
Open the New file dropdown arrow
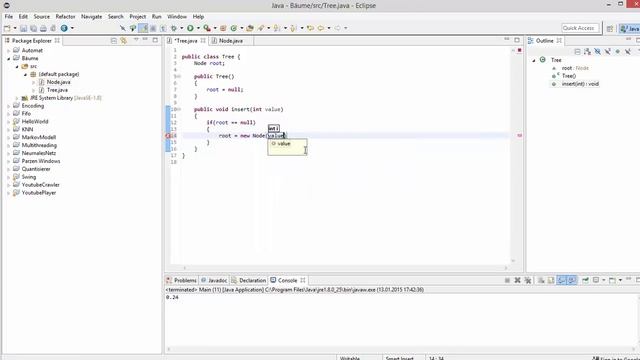[x=15, y=28]
